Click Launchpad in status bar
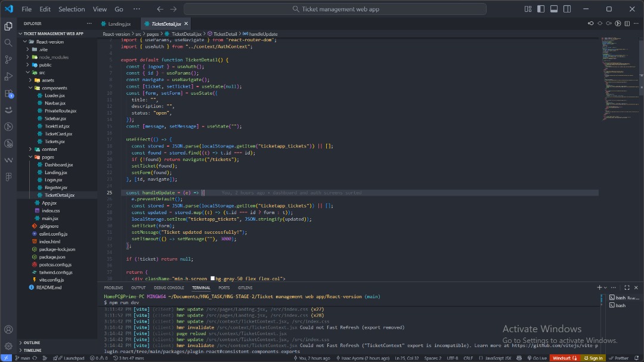Image resolution: width=644 pixels, height=362 pixels. tap(69, 358)
